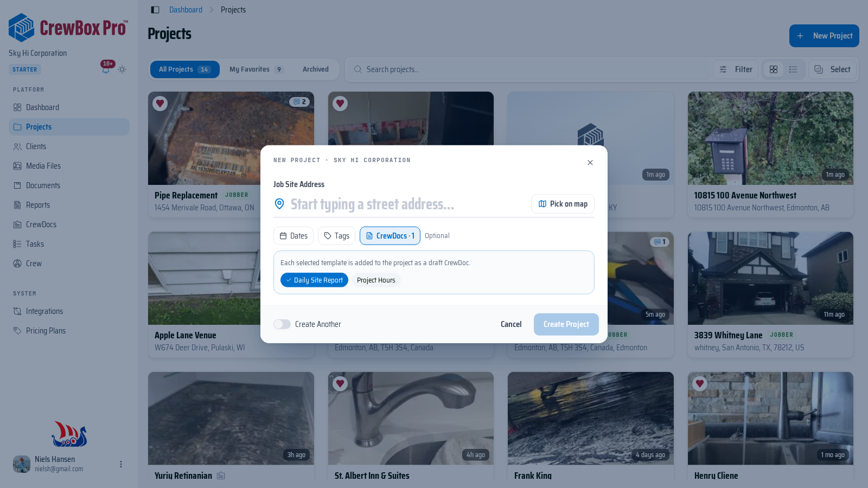Open document icon next to Yuriy Retinanian

pos(221,476)
